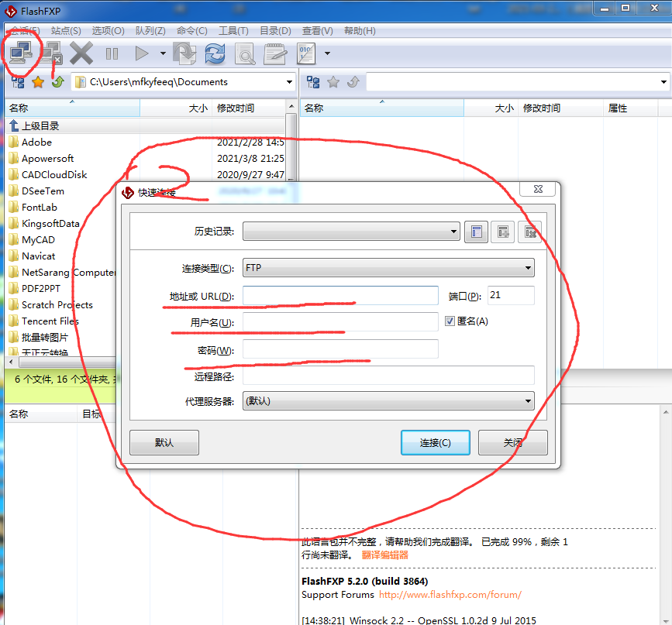This screenshot has width=672, height=625.
Task: Click the remote pane grey up-directory arrow
Action: (353, 82)
